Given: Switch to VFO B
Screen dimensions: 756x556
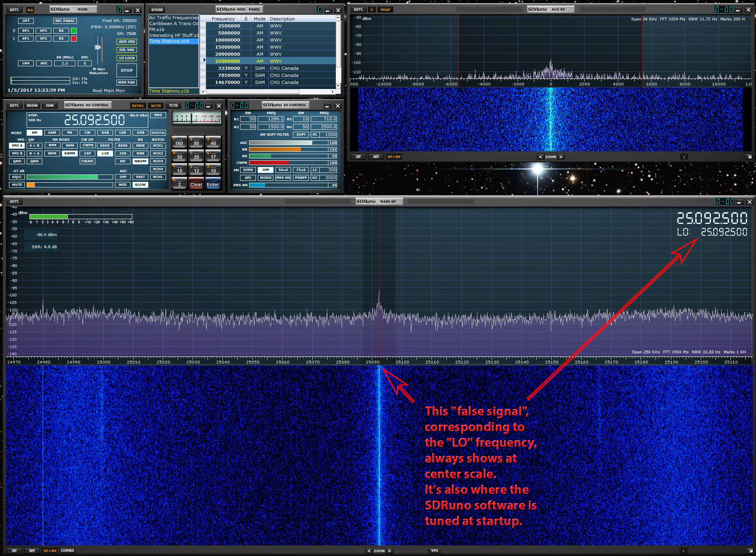Looking at the screenshot, I should pyautogui.click(x=17, y=153).
